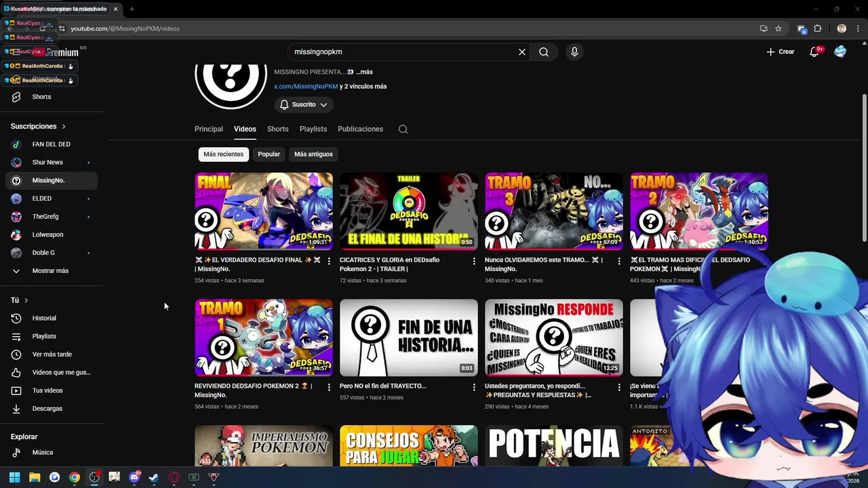Open options menu for 'Nunca OLVIDAREMOS este TRAMO'
868x488 pixels.
619,261
